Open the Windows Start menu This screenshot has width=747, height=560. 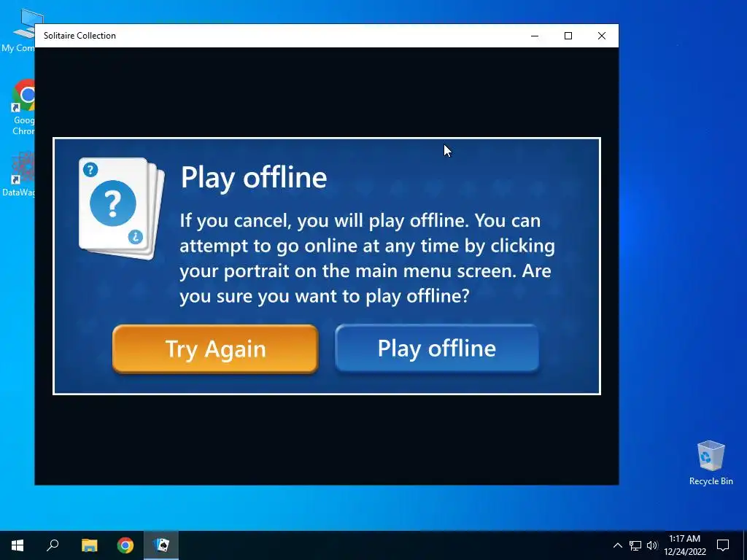coord(18,545)
